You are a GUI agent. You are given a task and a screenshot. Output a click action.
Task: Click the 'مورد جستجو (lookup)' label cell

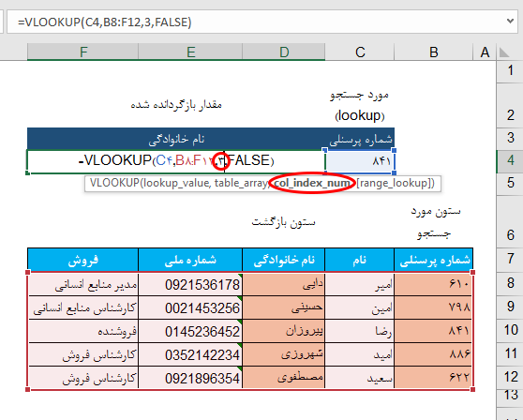point(360,105)
